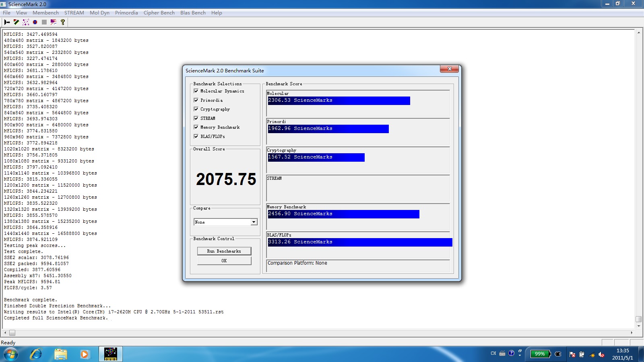The image size is (644, 362).
Task: Click the horizontal scrollbar left arrow
Action: (5, 333)
